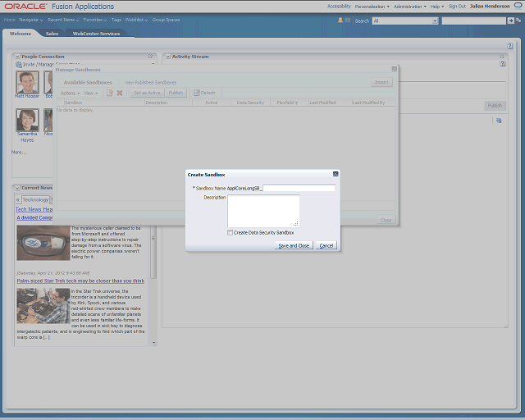Open the Actions menu in Manage Sandboxes
This screenshot has width=525, height=420.
pos(70,94)
